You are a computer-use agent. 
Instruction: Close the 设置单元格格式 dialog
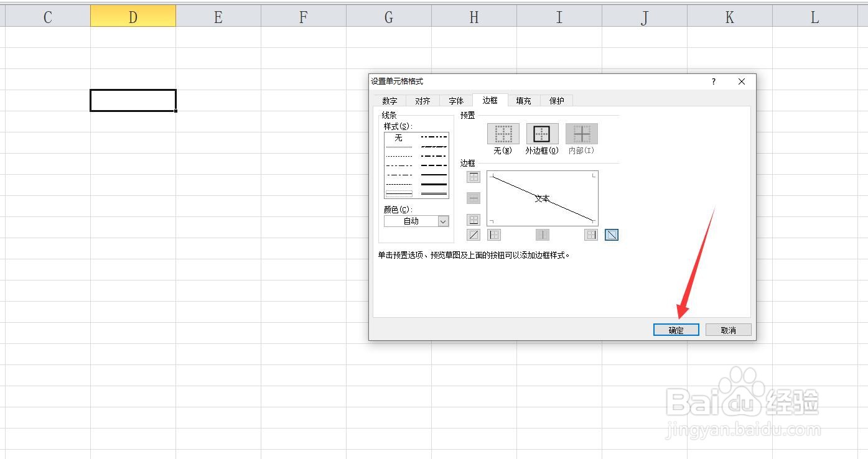pos(742,81)
